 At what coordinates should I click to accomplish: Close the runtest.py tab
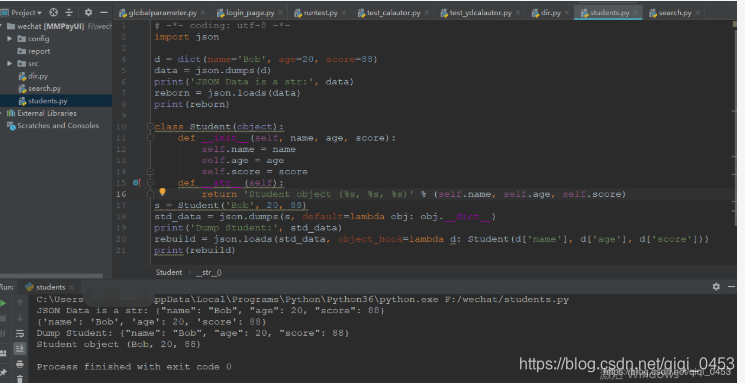pos(344,13)
